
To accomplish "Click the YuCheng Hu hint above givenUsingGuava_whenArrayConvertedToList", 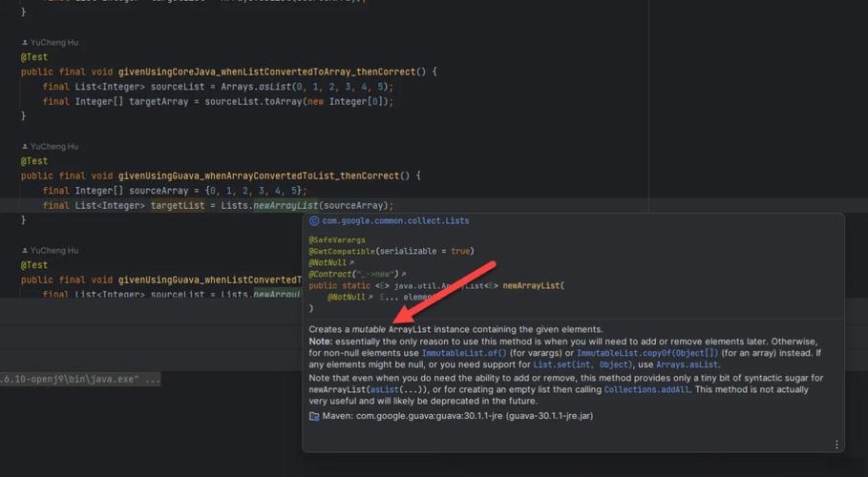I will pos(54,147).
